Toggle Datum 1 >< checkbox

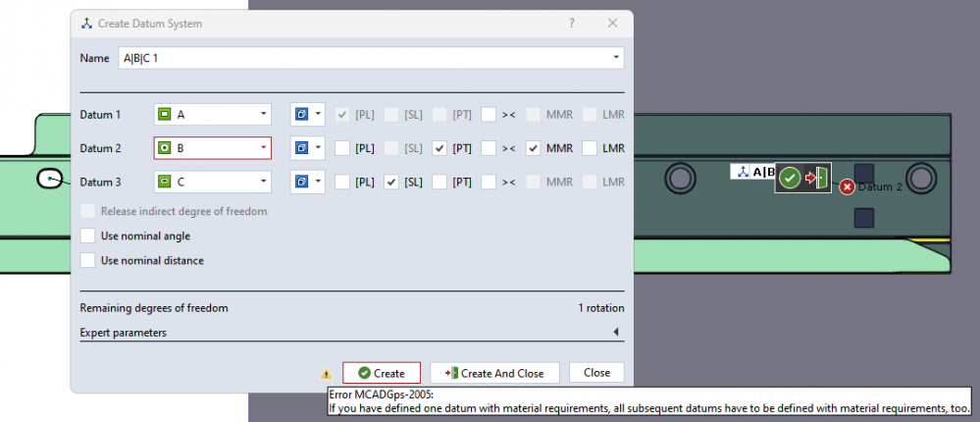pyautogui.click(x=489, y=115)
